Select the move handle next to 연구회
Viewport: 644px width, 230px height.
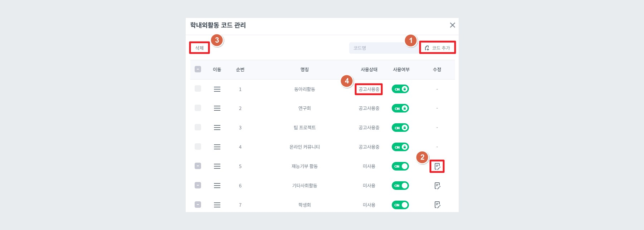217,108
